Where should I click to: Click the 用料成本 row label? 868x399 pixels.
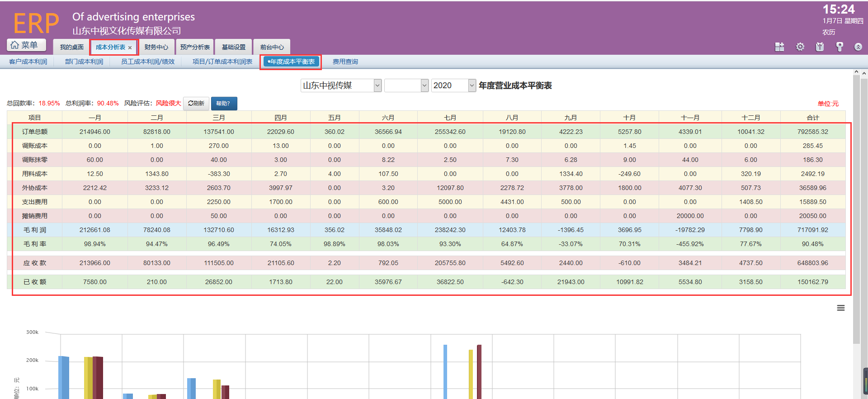[x=35, y=174]
